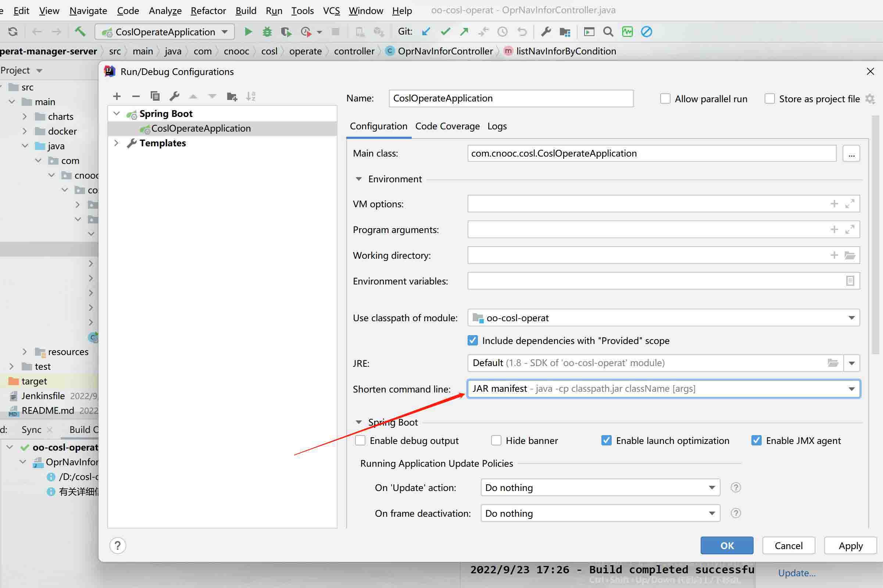Create new folder icon in dialog toolbar
Viewport: 883px width, 588px height.
pyautogui.click(x=232, y=97)
